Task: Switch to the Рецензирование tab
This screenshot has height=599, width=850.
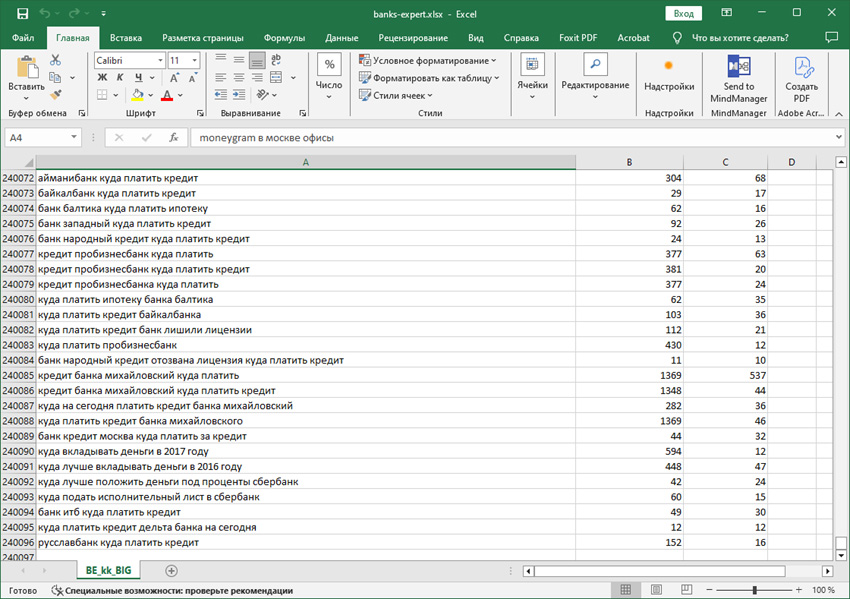Action: point(413,38)
